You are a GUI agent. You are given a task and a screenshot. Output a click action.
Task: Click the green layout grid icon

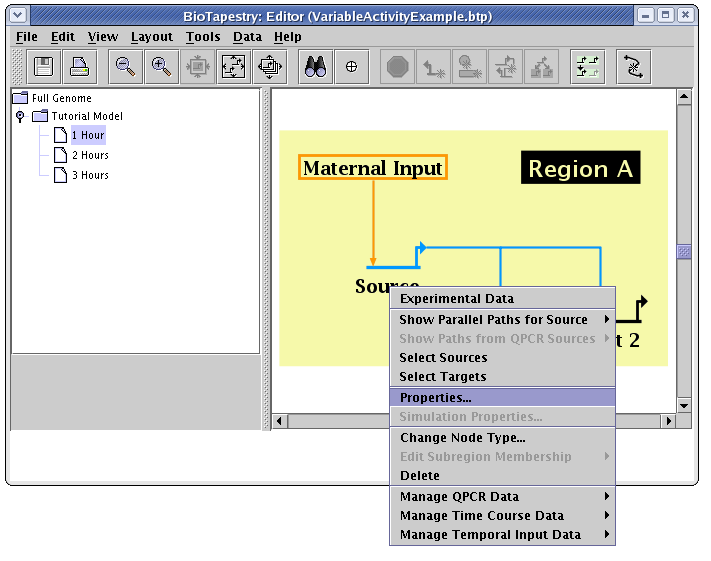587,67
